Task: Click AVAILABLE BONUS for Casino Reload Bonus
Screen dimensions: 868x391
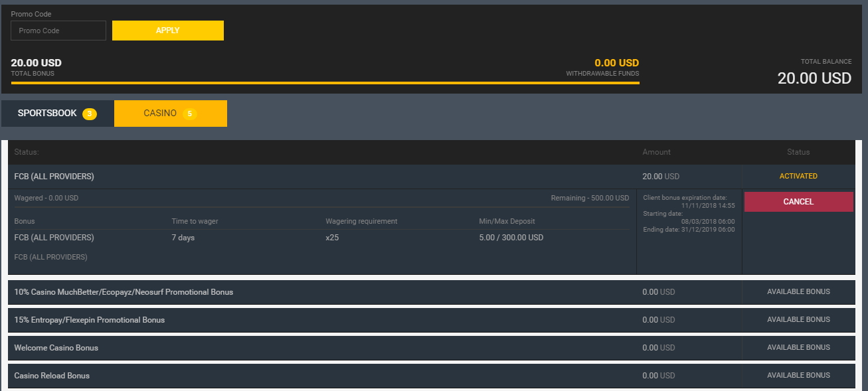Action: click(798, 376)
